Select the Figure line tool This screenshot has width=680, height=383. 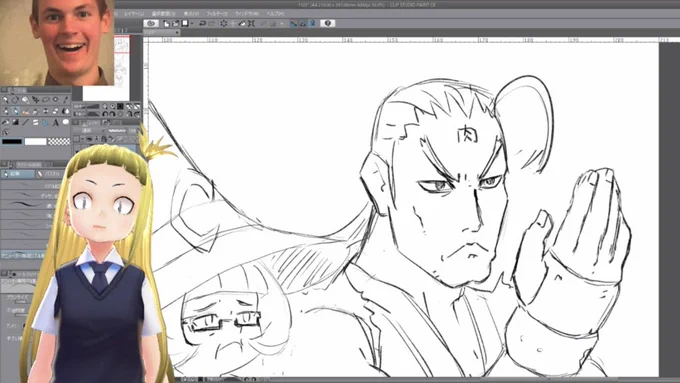tap(26, 122)
